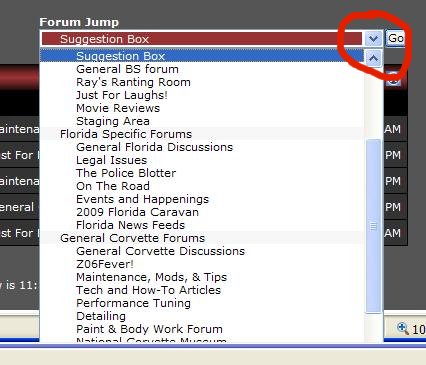Click the browser zoom magnifier icon
The width and height of the screenshot is (426, 365).
(403, 329)
